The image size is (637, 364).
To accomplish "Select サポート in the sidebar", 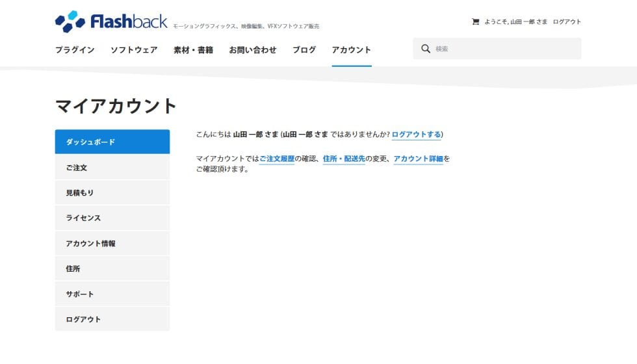I will click(x=112, y=294).
